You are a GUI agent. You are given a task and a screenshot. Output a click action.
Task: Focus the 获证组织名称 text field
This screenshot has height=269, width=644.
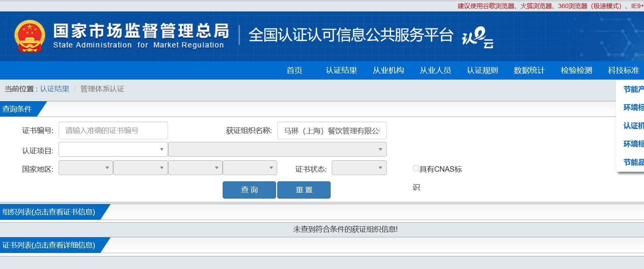point(332,130)
